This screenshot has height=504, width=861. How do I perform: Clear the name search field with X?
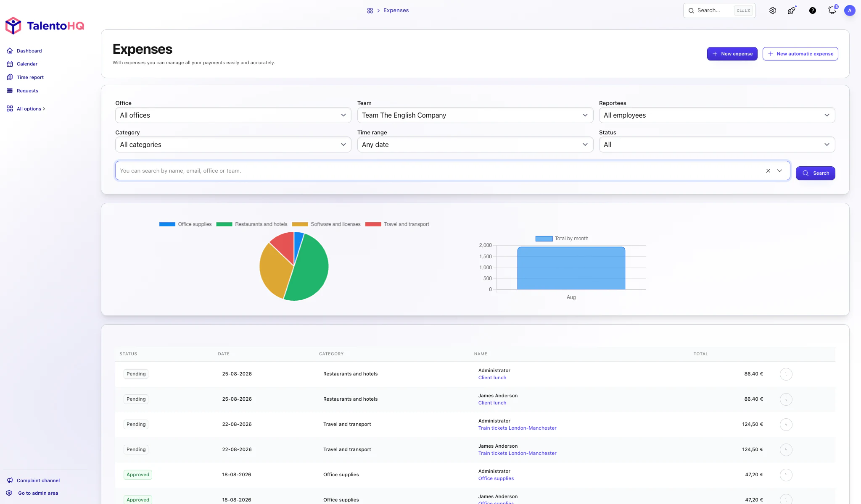click(768, 171)
